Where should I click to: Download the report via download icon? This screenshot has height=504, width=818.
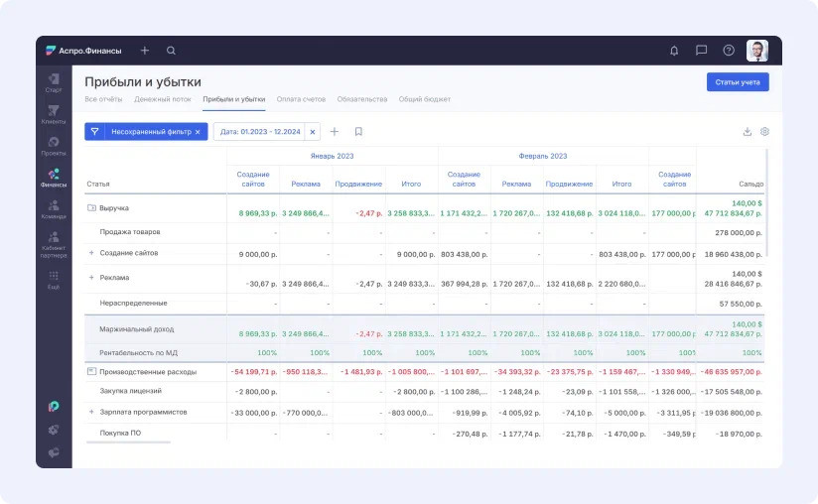[748, 131]
